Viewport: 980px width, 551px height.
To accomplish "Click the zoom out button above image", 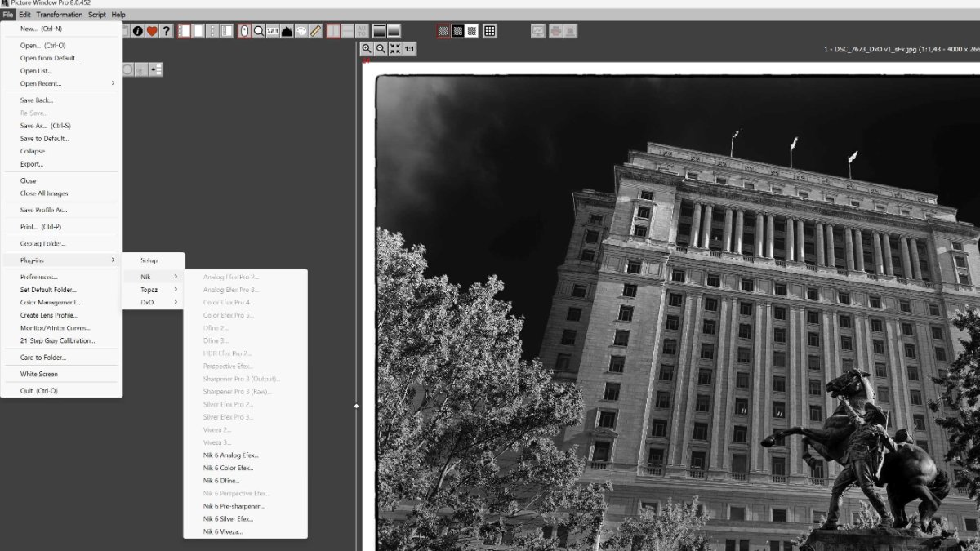I will pyautogui.click(x=381, y=49).
